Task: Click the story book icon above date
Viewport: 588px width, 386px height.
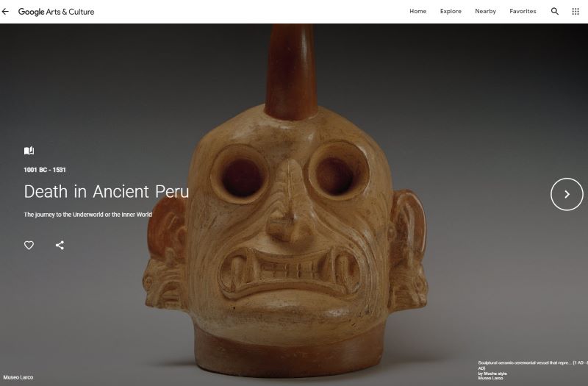Action: (x=29, y=151)
